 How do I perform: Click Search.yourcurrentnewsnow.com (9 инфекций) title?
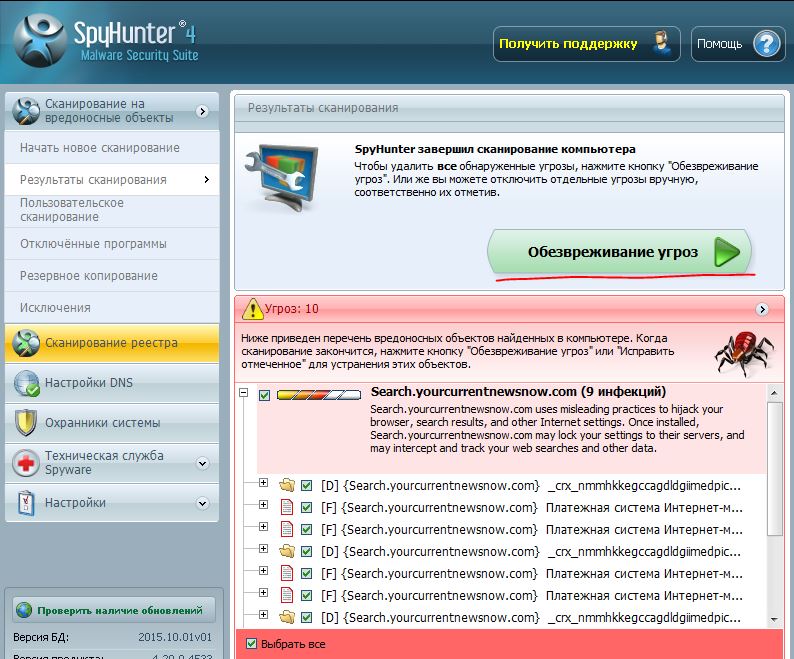click(x=518, y=392)
